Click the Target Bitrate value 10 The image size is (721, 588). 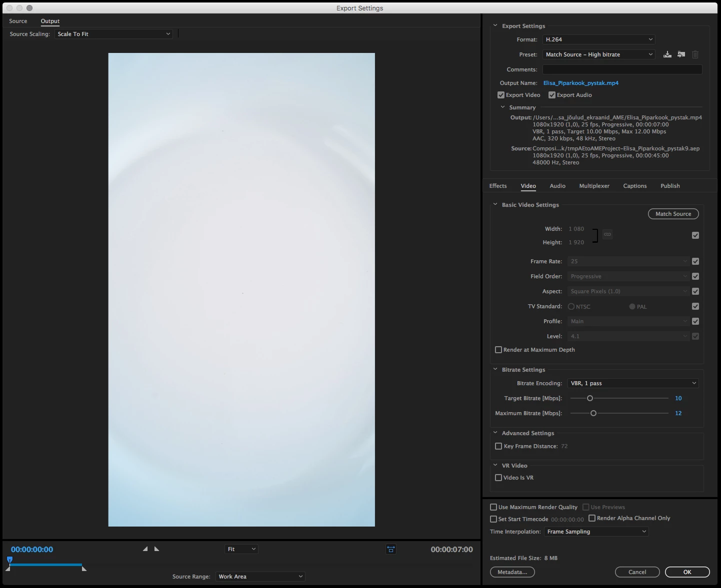pyautogui.click(x=678, y=398)
